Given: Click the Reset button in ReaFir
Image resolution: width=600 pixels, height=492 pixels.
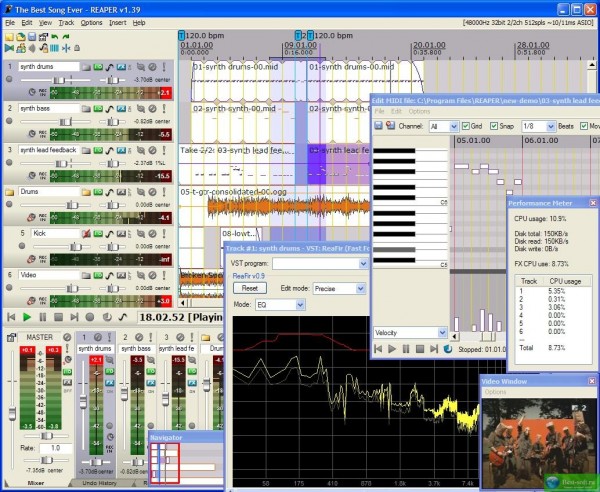Looking at the screenshot, I should pos(250,288).
